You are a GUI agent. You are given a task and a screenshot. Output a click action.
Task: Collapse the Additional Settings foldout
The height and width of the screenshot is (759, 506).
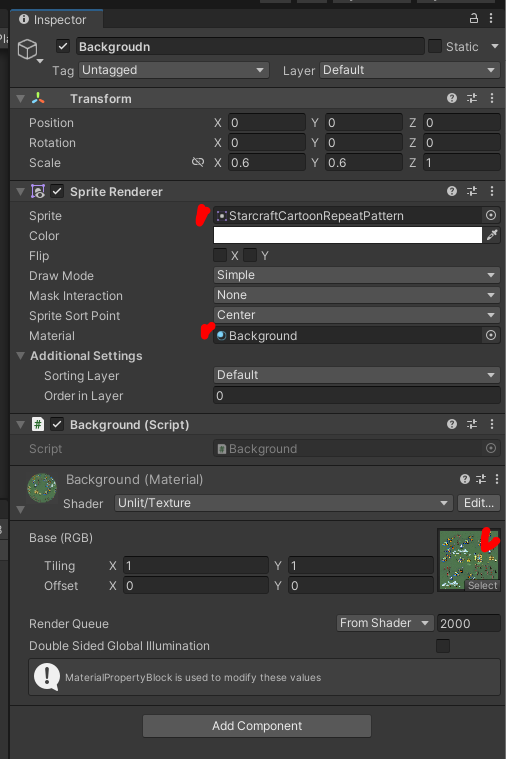(20, 356)
